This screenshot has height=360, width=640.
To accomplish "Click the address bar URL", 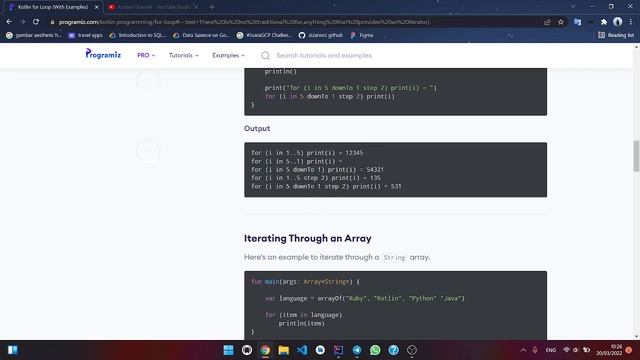I will [244, 22].
